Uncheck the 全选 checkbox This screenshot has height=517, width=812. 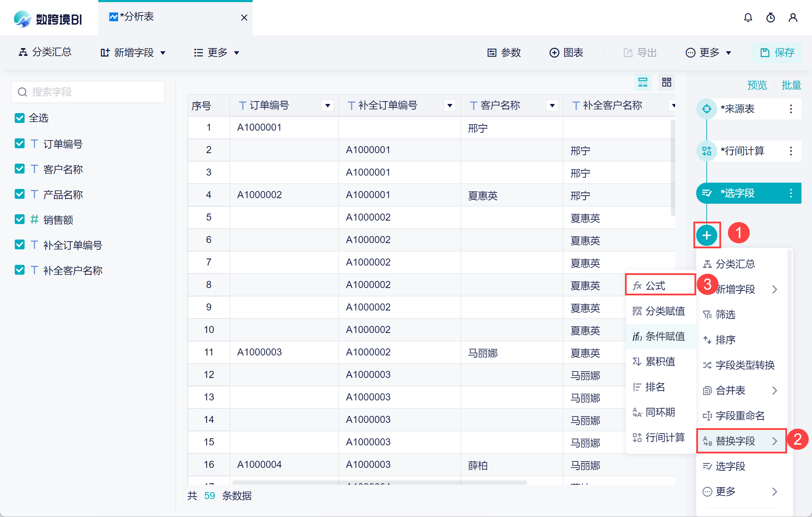pos(20,118)
